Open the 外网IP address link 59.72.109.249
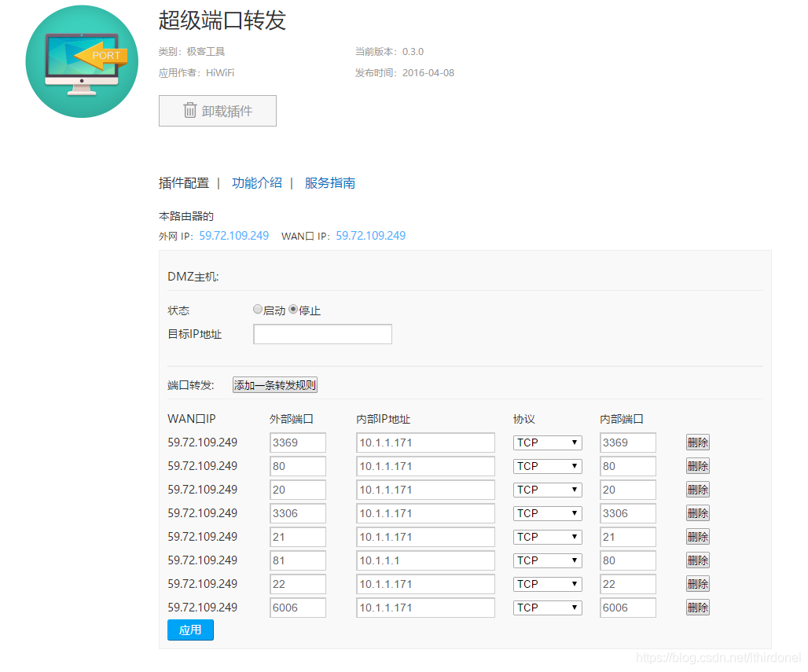This screenshot has width=808, height=672. pyautogui.click(x=233, y=236)
